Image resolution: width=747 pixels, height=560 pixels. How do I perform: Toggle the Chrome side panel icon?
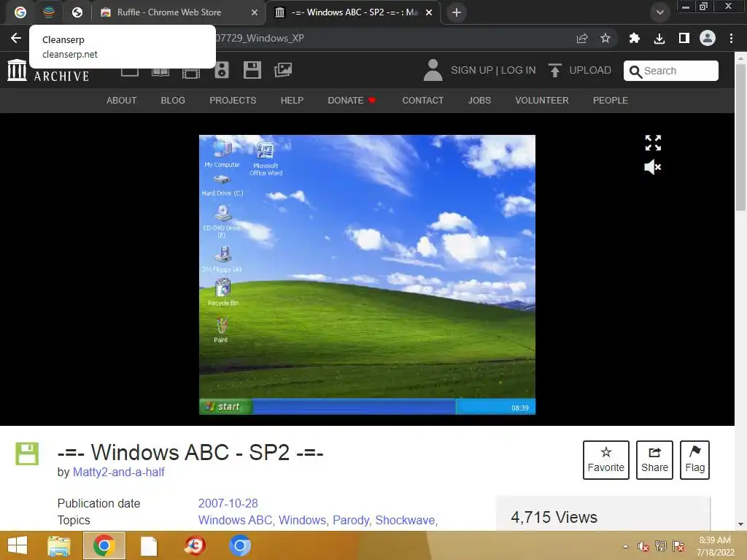click(x=684, y=38)
